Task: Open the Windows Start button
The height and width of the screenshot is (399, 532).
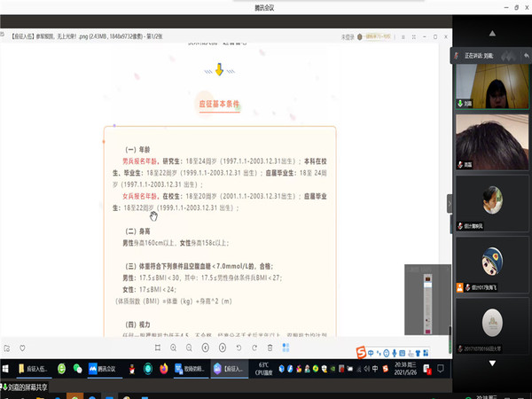Action: (5, 369)
